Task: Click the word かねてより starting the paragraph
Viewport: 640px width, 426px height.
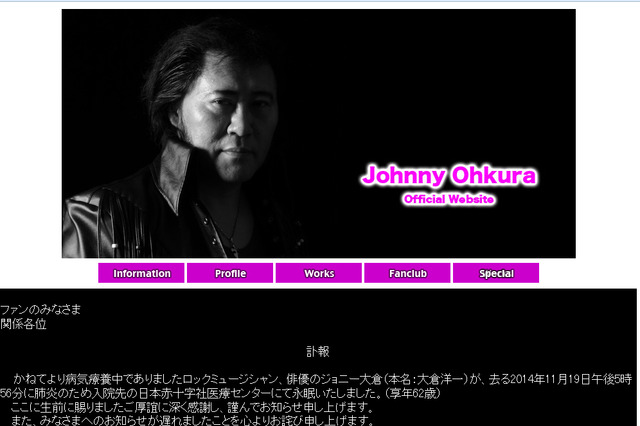Action: coord(33,380)
